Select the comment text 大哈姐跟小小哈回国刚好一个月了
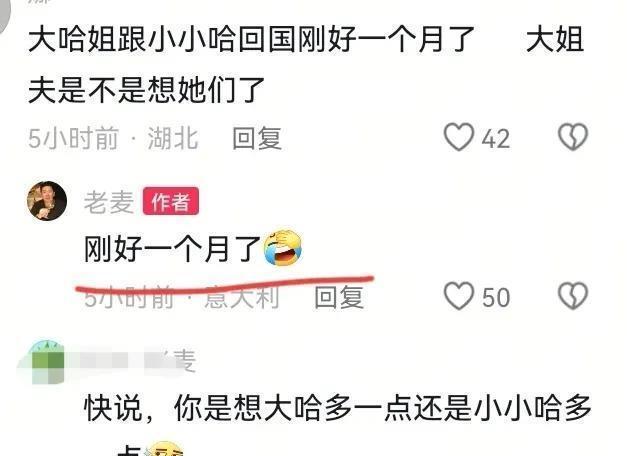The image size is (627, 456). [x=251, y=40]
